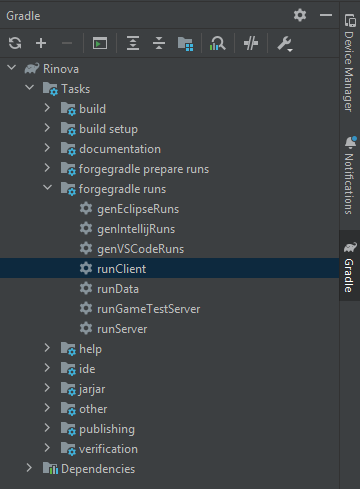Click the folder icon next to documentation
Viewport: 360px width, 489px height.
[x=68, y=149]
